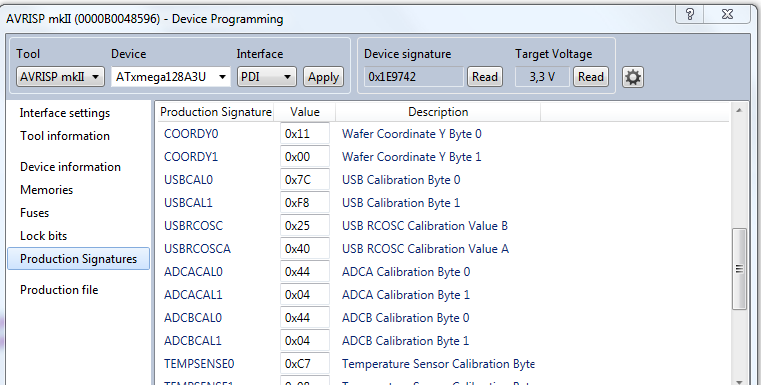Open the Device ATxmega128A3U dropdown
761x385 pixels.
(x=171, y=77)
